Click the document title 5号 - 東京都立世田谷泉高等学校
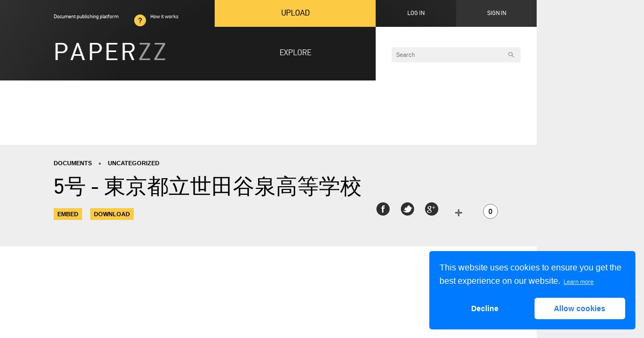 (x=208, y=187)
